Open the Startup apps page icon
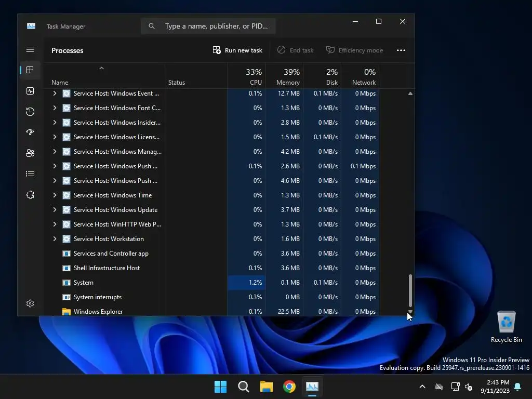The image size is (532, 399). (x=30, y=132)
